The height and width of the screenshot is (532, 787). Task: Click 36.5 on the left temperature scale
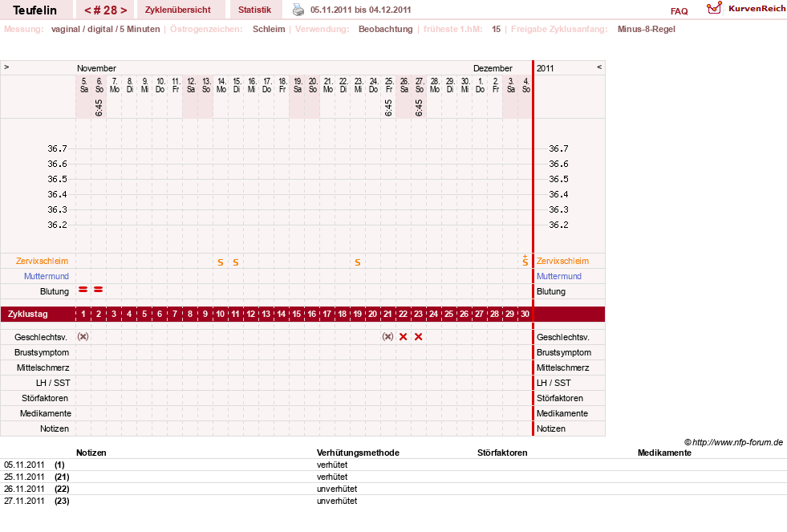click(x=57, y=179)
